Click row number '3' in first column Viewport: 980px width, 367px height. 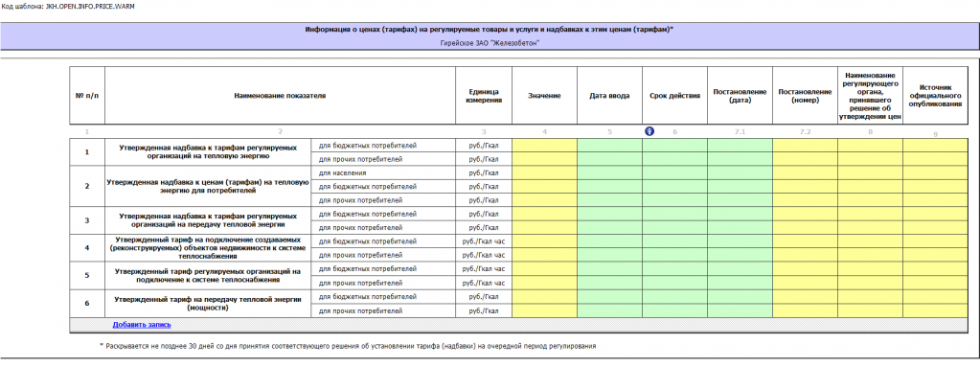(87, 220)
